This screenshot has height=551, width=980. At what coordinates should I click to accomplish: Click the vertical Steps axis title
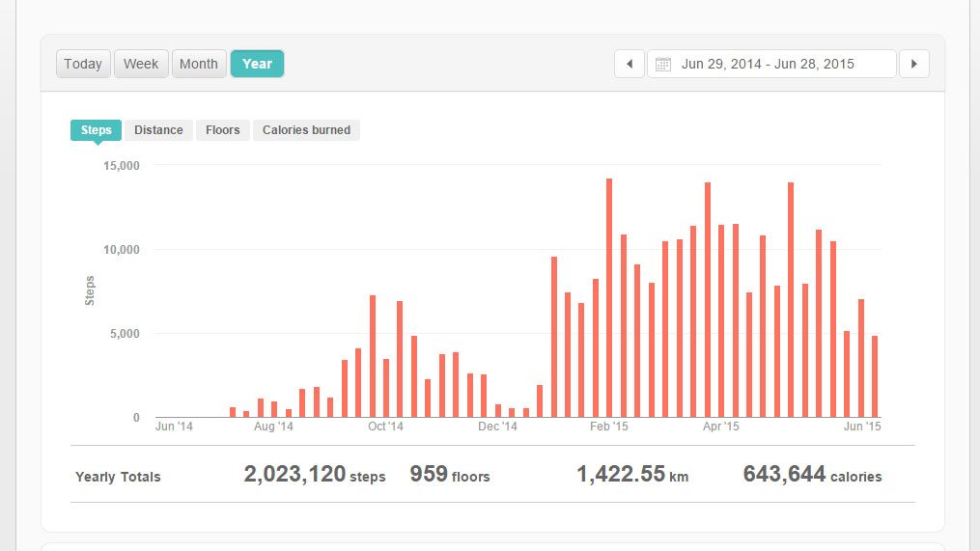click(90, 290)
